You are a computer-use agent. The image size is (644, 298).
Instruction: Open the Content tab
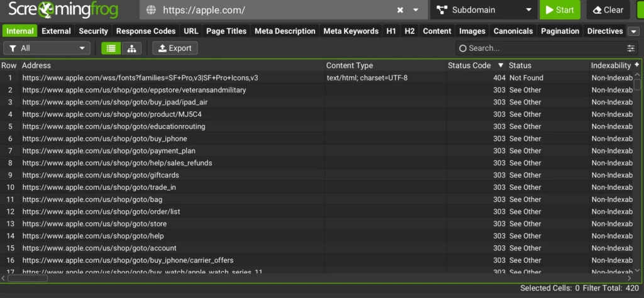(437, 31)
